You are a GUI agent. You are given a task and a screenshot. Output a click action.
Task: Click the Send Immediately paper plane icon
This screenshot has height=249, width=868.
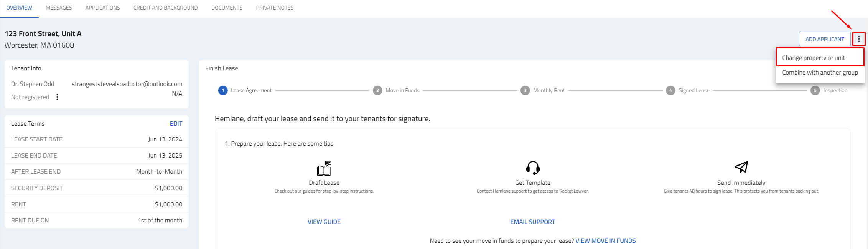[741, 167]
